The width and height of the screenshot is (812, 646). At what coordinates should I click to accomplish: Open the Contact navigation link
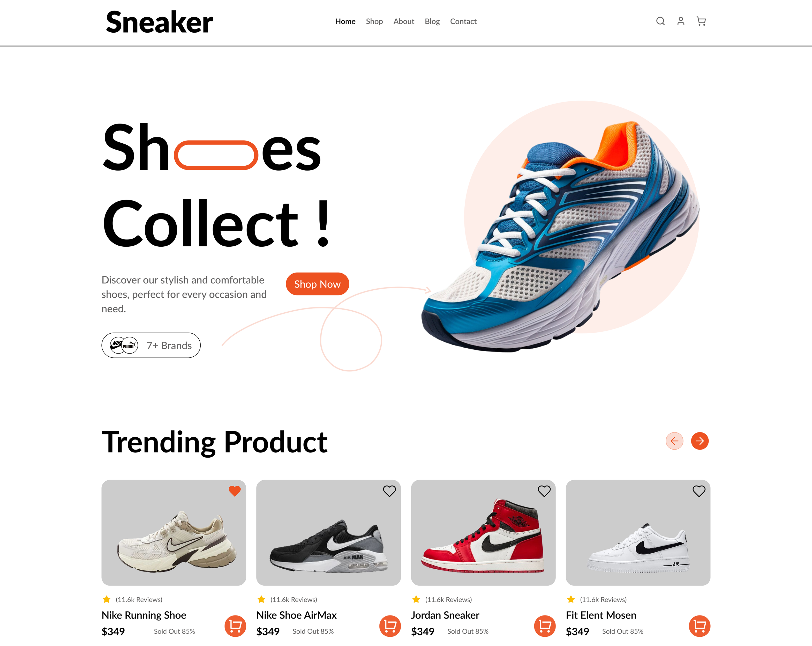[463, 21]
